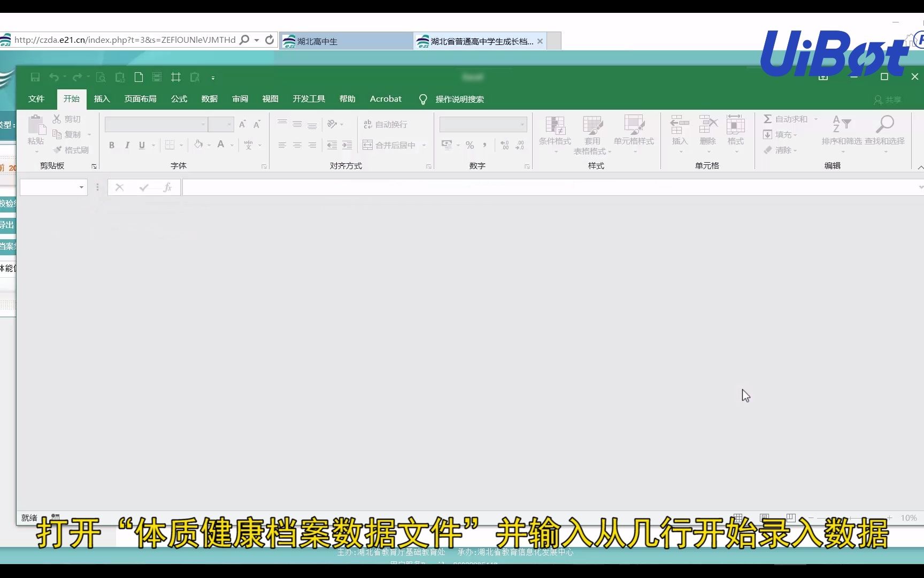Open the font name combo box
Viewport: 924px width, 578px height.
pos(156,124)
